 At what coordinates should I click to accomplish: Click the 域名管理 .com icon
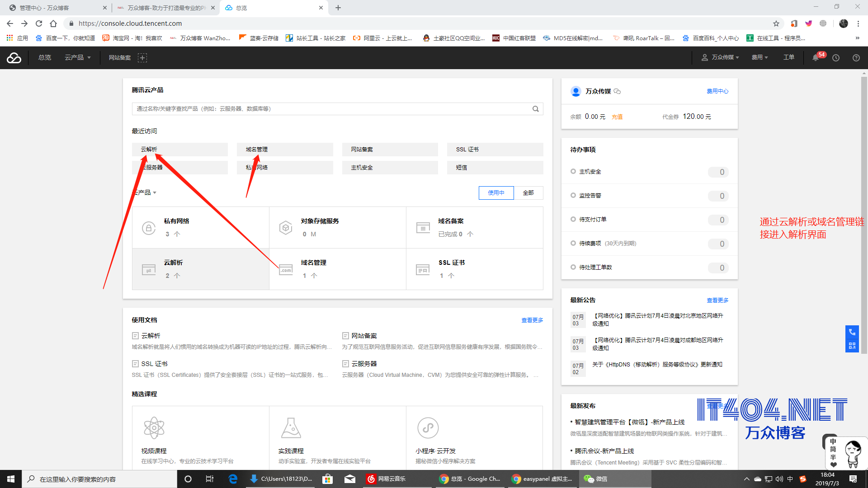286,270
